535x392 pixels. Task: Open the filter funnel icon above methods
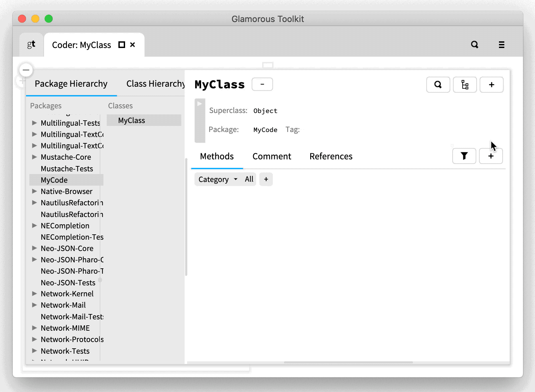[464, 156]
